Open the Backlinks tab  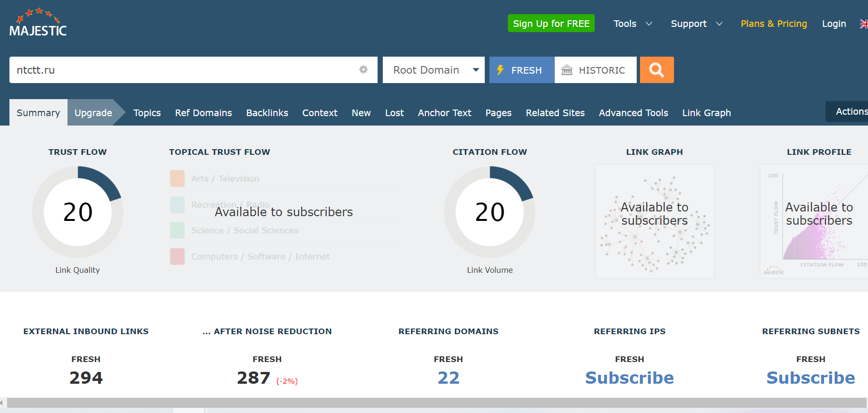coord(267,113)
